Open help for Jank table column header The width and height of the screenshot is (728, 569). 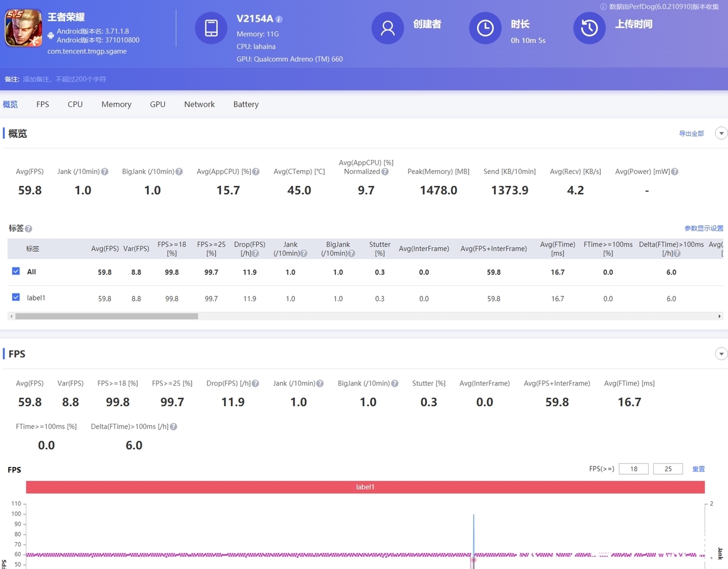point(304,253)
